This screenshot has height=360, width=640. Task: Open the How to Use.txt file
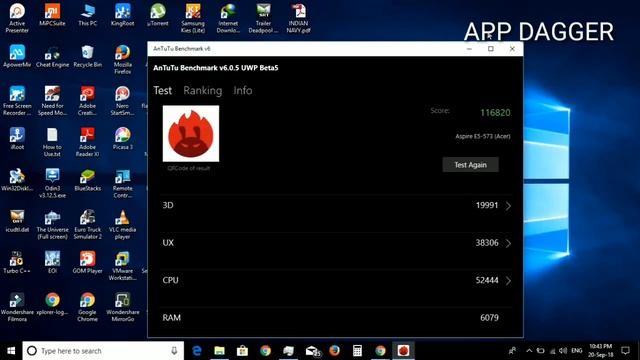pyautogui.click(x=52, y=142)
